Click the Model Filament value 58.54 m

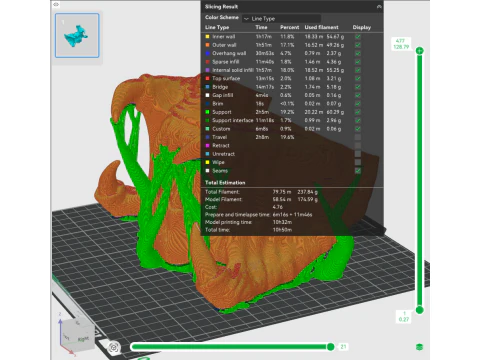pos(282,200)
